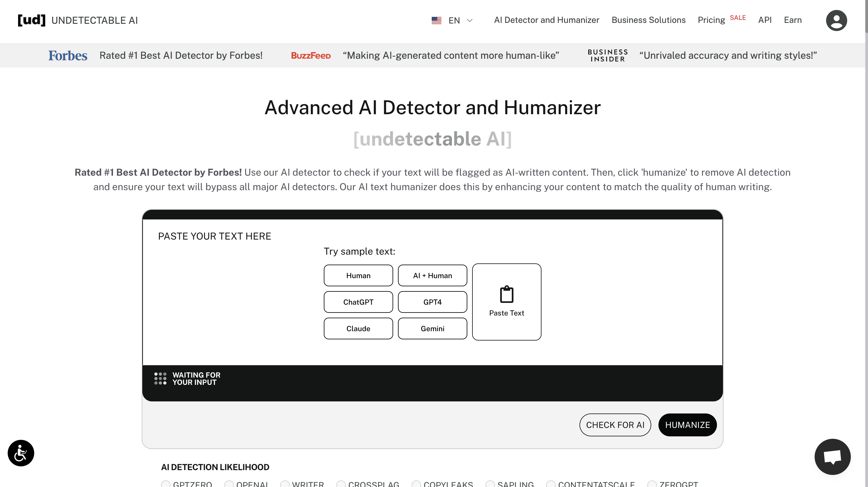This screenshot has width=868, height=487.
Task: Click the 'WAITING FOR YOUR INPUT' status text
Action: pyautogui.click(x=196, y=379)
